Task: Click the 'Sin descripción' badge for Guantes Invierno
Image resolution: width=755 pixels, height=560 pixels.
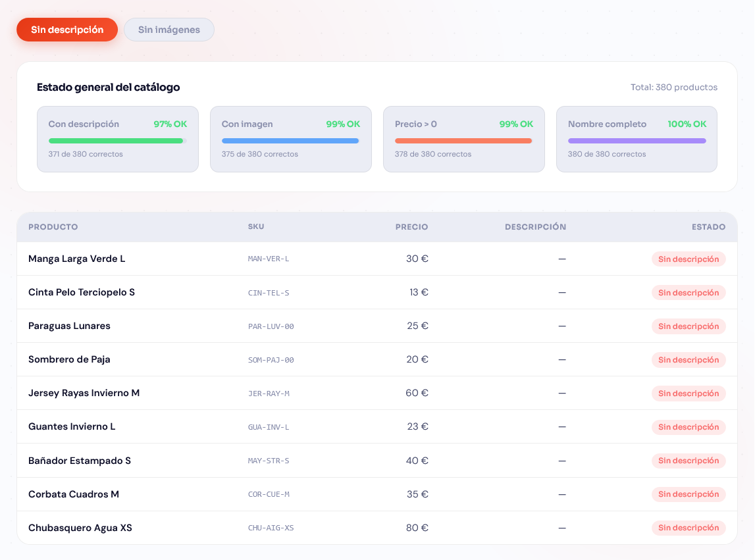Action: click(689, 427)
